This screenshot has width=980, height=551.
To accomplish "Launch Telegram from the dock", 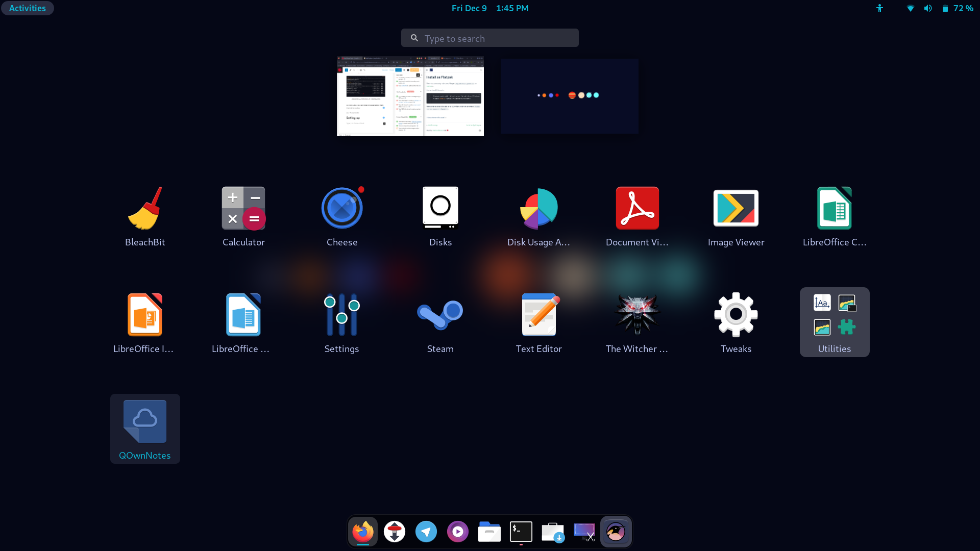I will [x=426, y=531].
